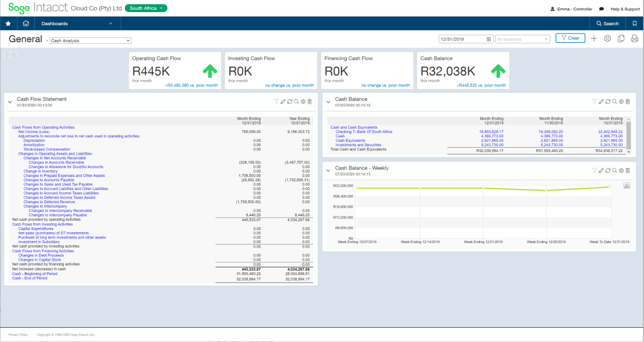Open Capital Expenditures line item
Image resolution: width=644 pixels, height=342 pixels.
36,229
